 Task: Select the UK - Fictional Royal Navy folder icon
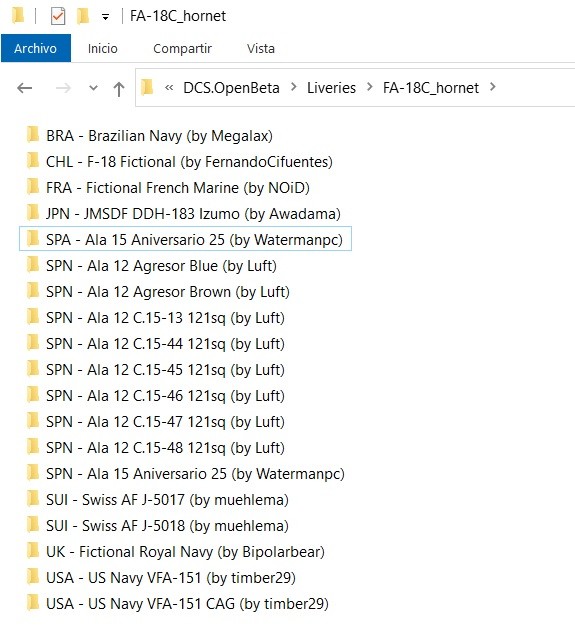pos(33,550)
